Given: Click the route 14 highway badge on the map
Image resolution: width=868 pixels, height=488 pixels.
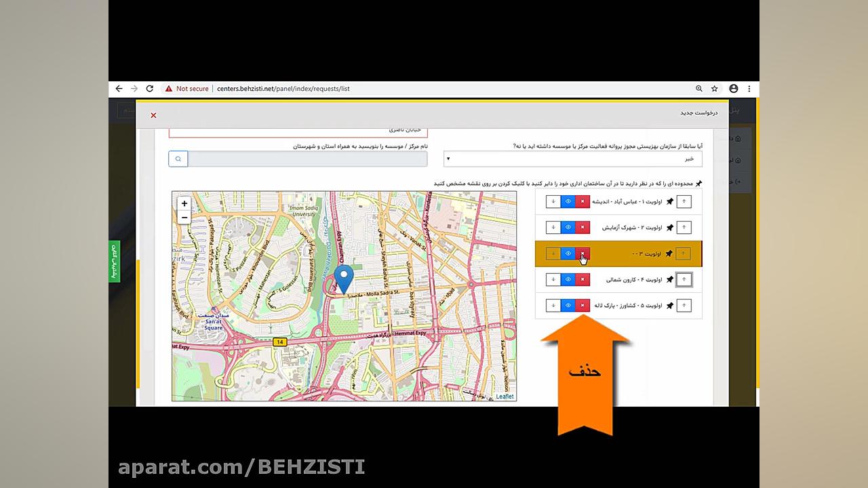Looking at the screenshot, I should click(x=279, y=342).
